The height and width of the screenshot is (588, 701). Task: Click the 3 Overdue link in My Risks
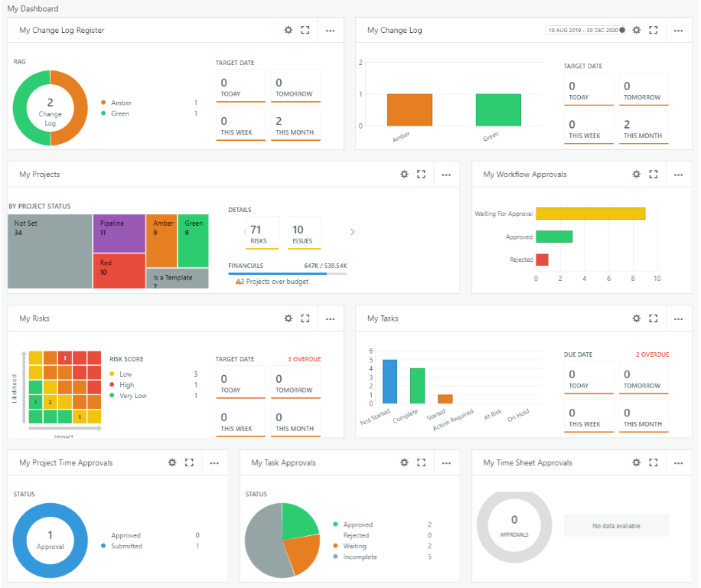point(304,359)
